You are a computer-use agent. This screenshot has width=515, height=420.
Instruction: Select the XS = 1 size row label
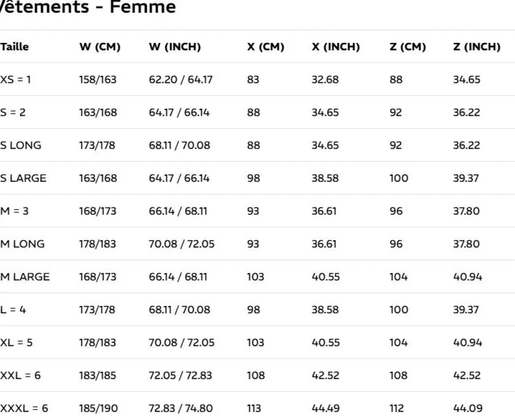tap(15, 80)
